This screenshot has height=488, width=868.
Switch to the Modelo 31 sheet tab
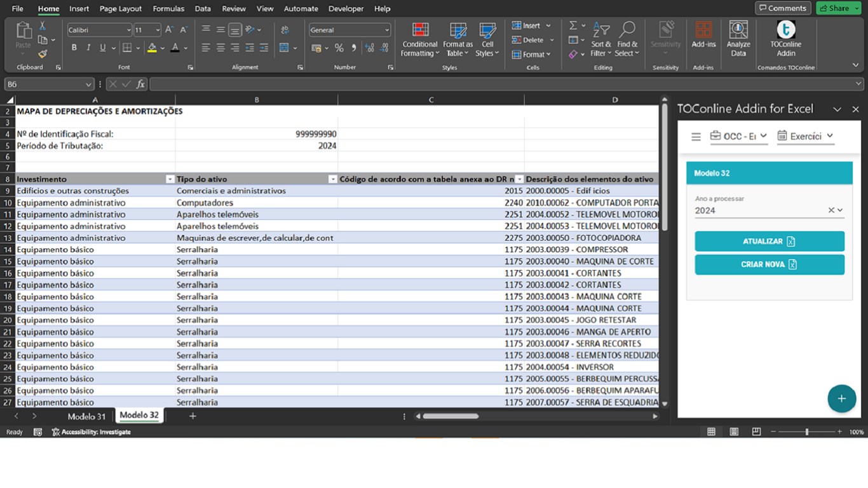coord(86,416)
